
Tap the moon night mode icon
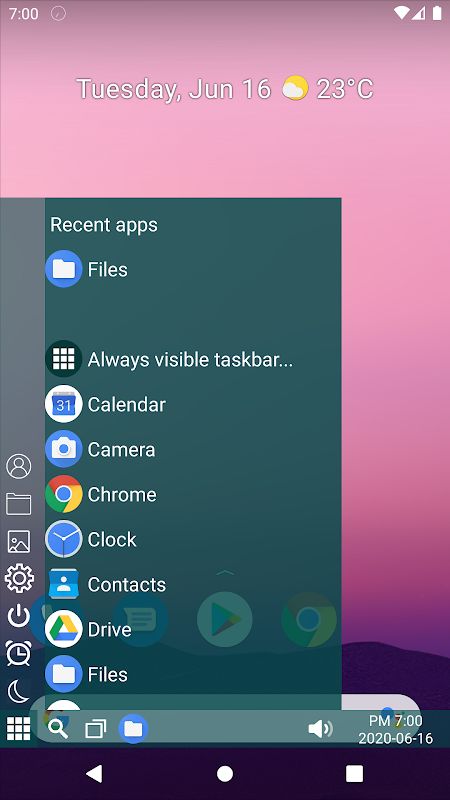pos(19,691)
